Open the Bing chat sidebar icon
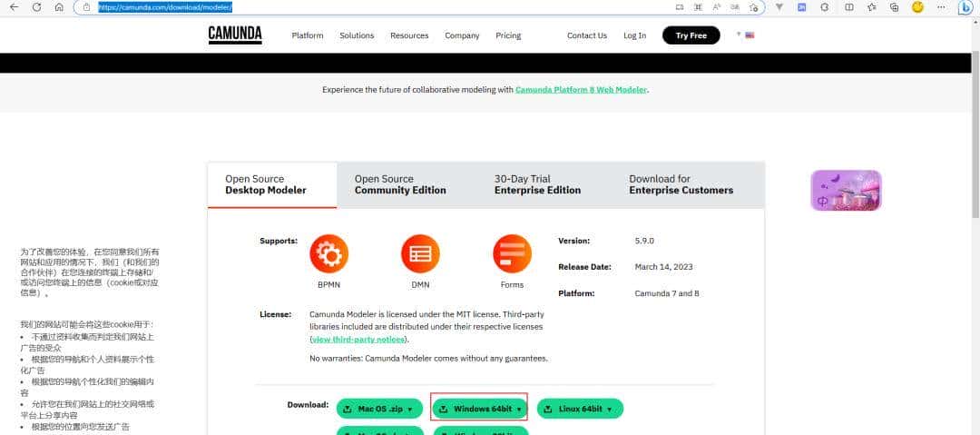980x435 pixels. [966, 7]
